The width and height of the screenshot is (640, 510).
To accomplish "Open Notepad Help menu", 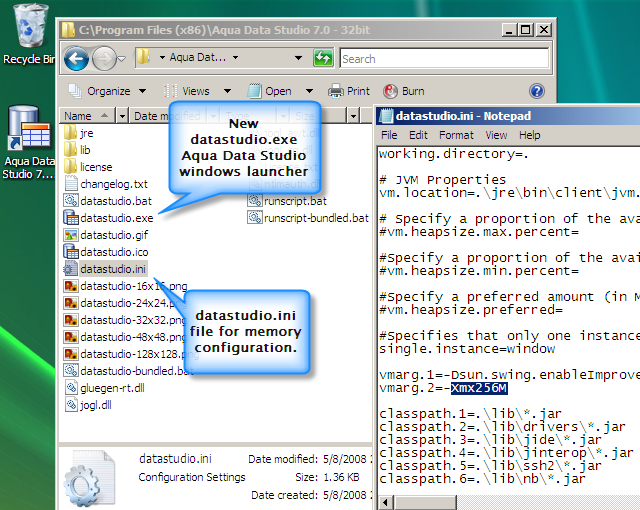I will point(529,135).
